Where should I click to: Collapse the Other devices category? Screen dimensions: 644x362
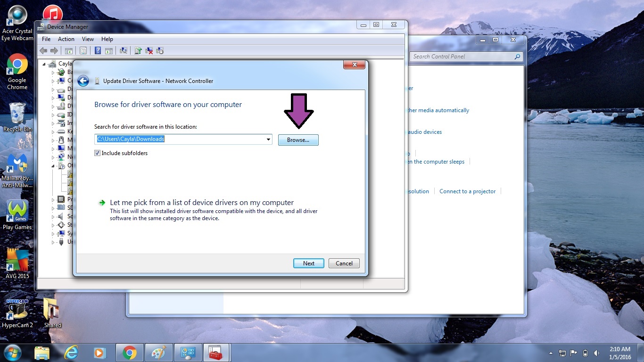tap(53, 166)
